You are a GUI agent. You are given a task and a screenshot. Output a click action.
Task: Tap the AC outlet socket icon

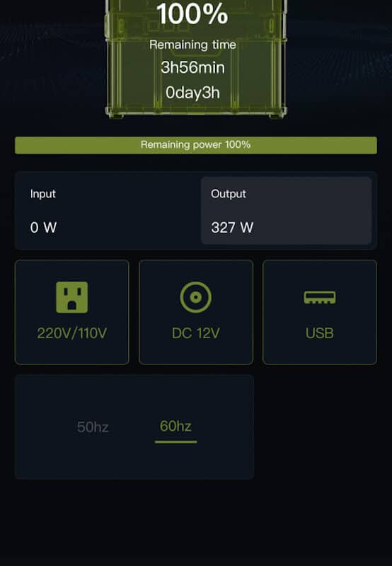point(72,297)
